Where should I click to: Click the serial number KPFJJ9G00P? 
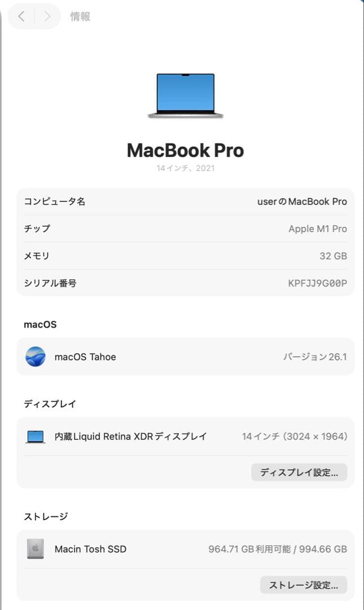pos(317,283)
